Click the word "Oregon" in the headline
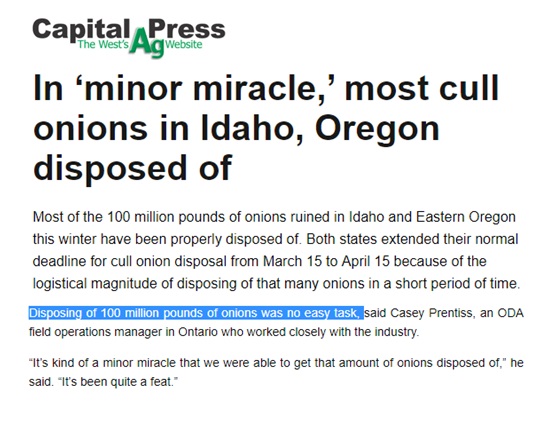 (x=377, y=130)
